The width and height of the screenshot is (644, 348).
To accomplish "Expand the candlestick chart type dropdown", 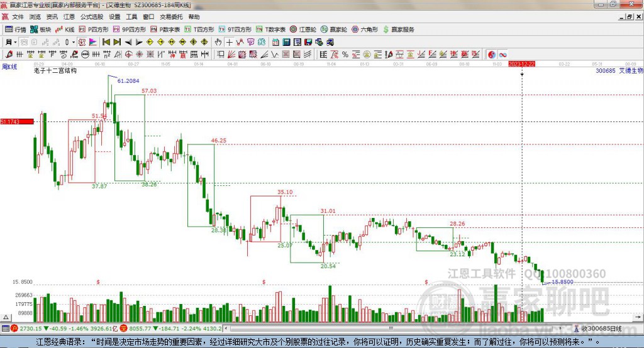I will tap(74, 42).
